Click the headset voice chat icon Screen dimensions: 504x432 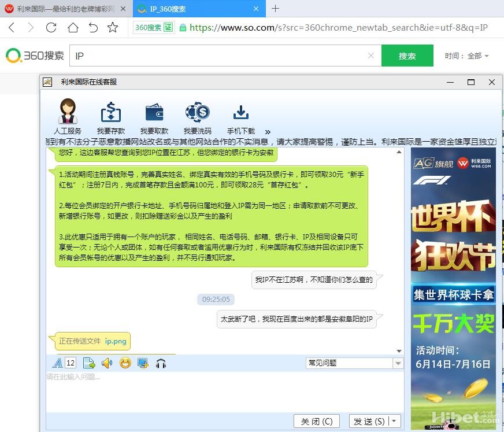coord(161,363)
